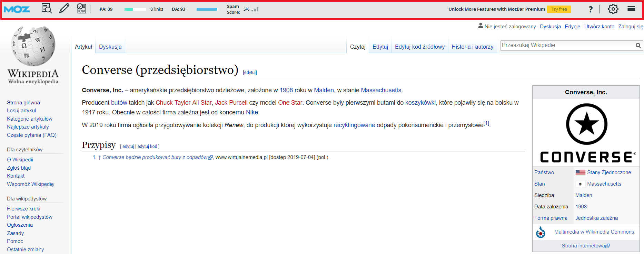Click the Massachusetts flag icon
The height and width of the screenshot is (254, 644).
580,184
